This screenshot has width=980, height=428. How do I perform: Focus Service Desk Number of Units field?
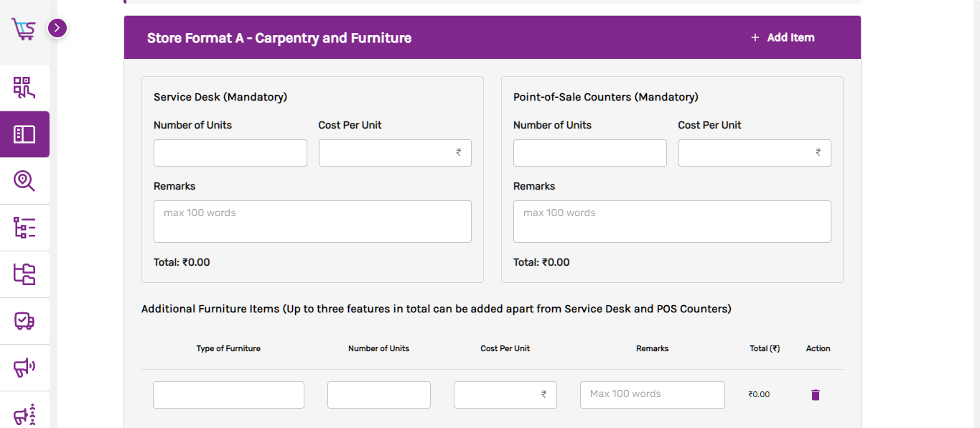click(230, 153)
